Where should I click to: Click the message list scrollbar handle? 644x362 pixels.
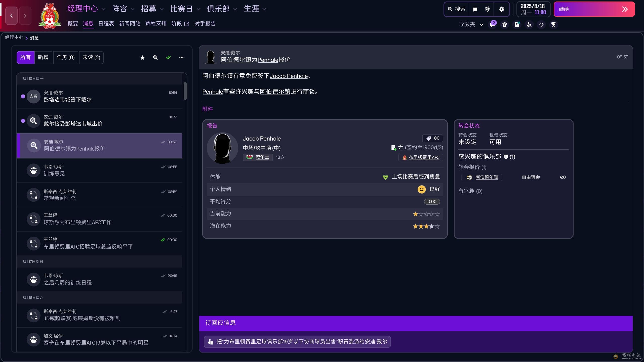pyautogui.click(x=185, y=91)
